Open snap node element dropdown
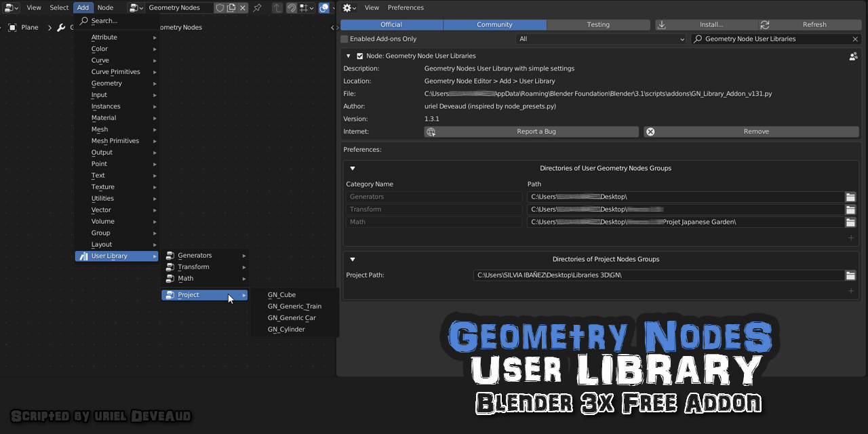The image size is (868, 434). tap(306, 7)
